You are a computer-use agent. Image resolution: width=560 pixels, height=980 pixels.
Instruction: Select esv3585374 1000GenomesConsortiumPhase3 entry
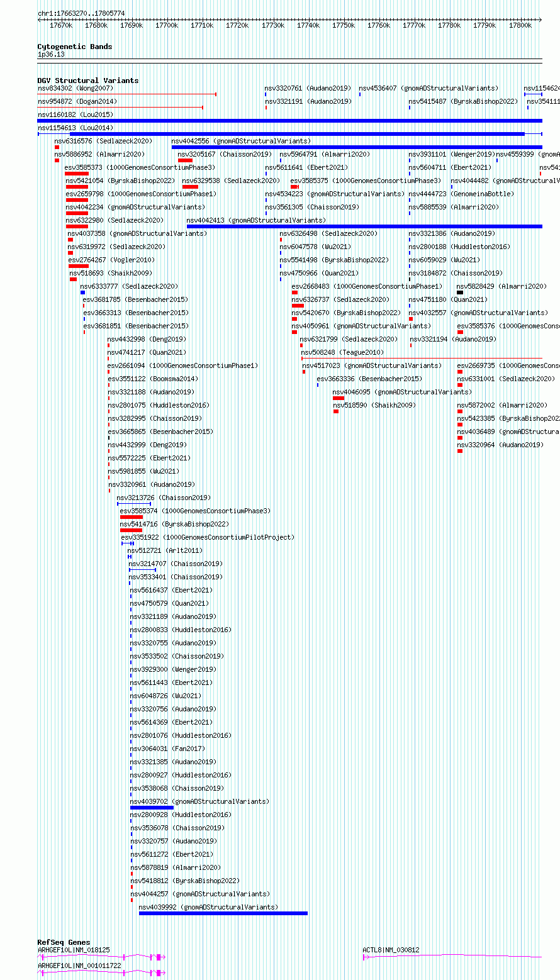click(195, 511)
